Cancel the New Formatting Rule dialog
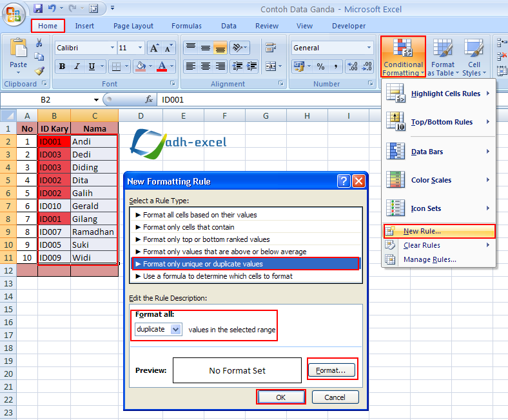This screenshot has width=508, height=420. tap(335, 397)
